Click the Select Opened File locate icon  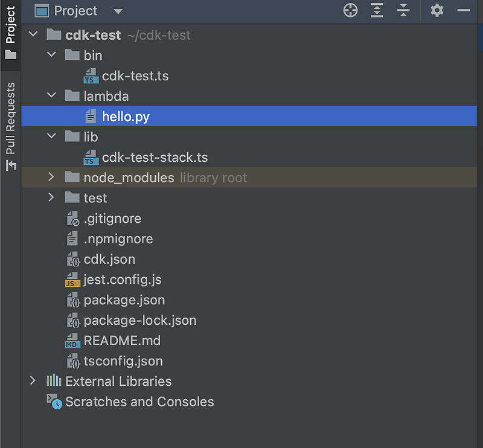(x=350, y=10)
